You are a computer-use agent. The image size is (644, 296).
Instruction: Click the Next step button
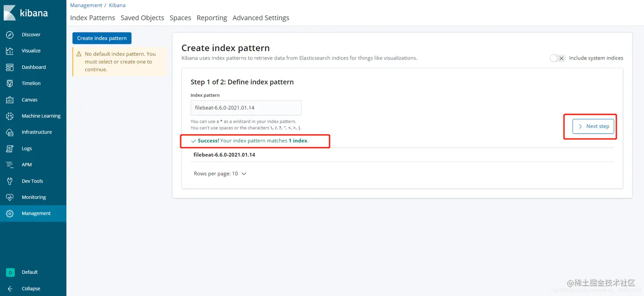pyautogui.click(x=593, y=126)
